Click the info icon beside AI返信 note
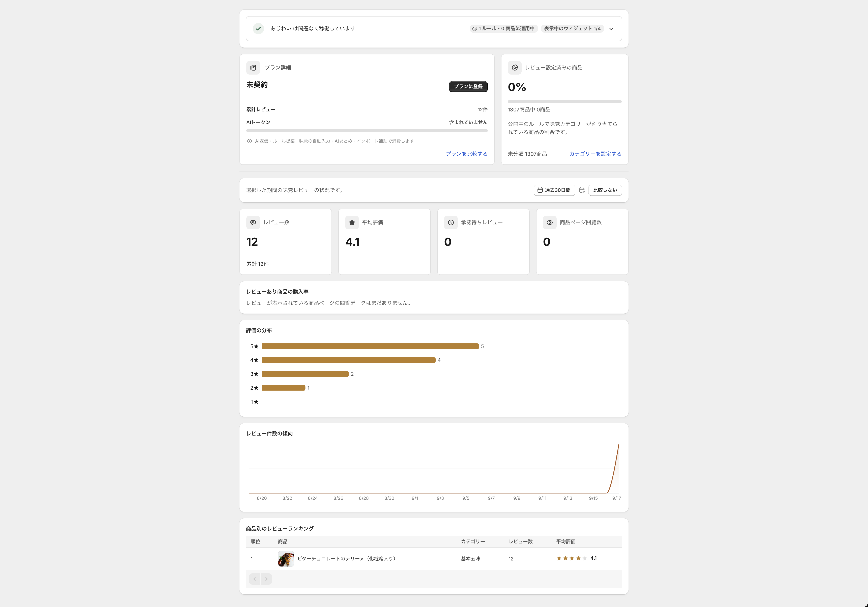This screenshot has width=868, height=607. pos(250,141)
